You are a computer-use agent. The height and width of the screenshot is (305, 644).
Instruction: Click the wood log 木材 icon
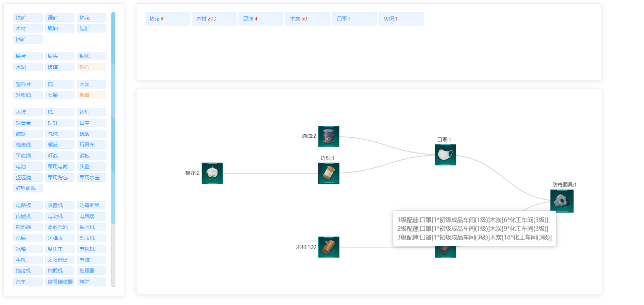pyautogui.click(x=329, y=247)
